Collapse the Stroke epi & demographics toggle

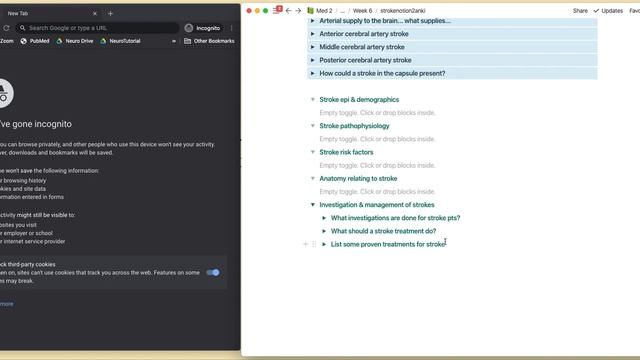313,100
